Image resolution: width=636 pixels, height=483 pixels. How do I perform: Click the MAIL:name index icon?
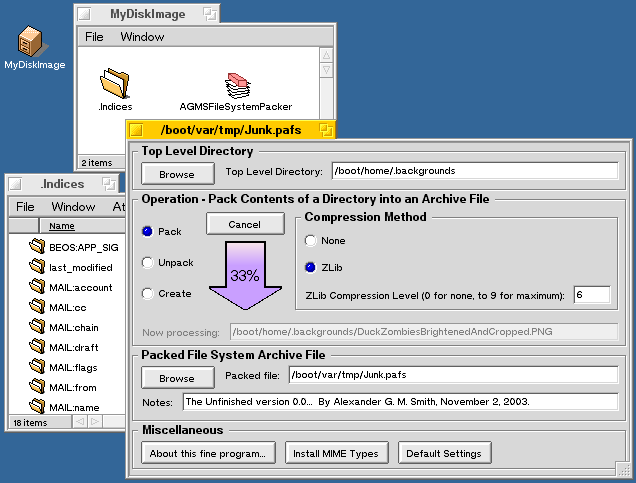pos(37,406)
